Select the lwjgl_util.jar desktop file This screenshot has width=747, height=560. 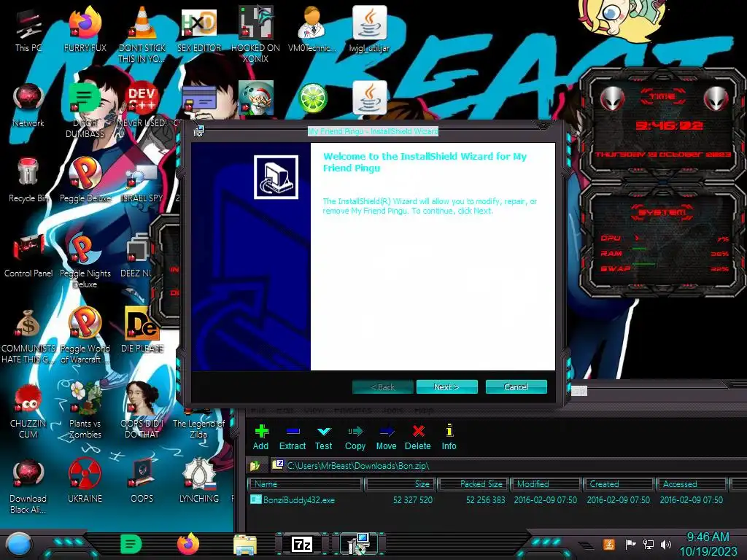point(369,29)
